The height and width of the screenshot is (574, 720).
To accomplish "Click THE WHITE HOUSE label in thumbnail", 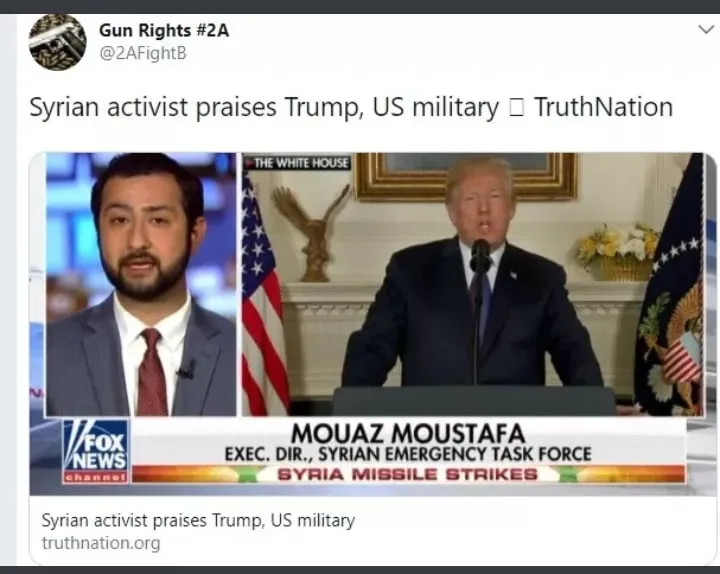I will (298, 163).
